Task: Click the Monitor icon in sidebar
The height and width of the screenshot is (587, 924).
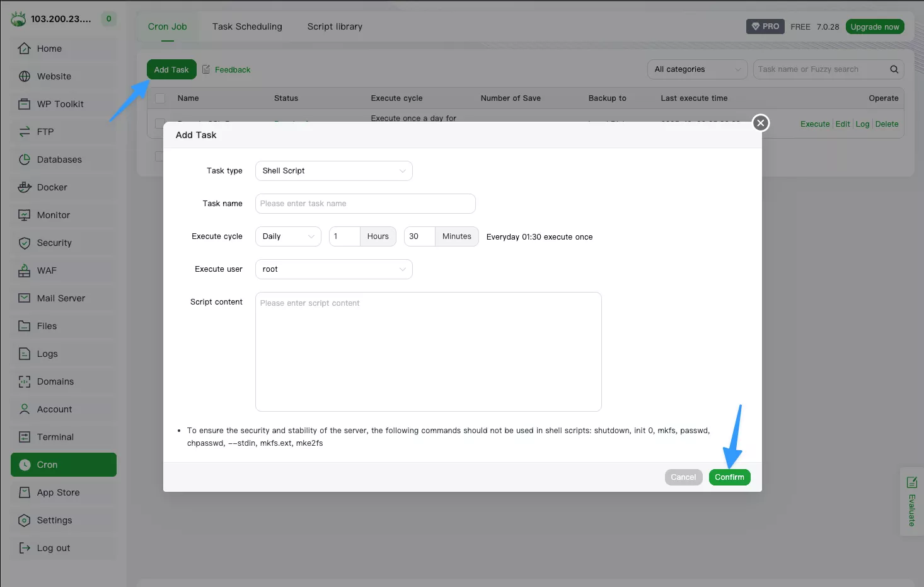Action: [x=25, y=215]
